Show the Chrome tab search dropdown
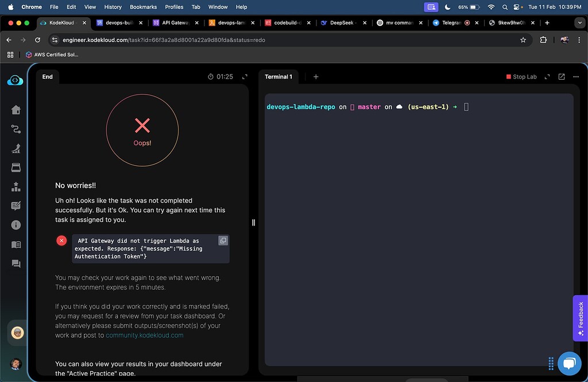588x382 pixels. pos(580,23)
